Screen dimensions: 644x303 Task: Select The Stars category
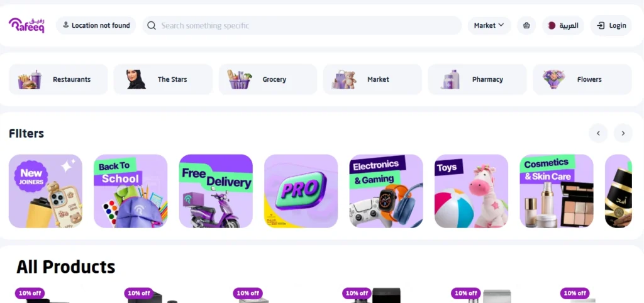coord(163,79)
